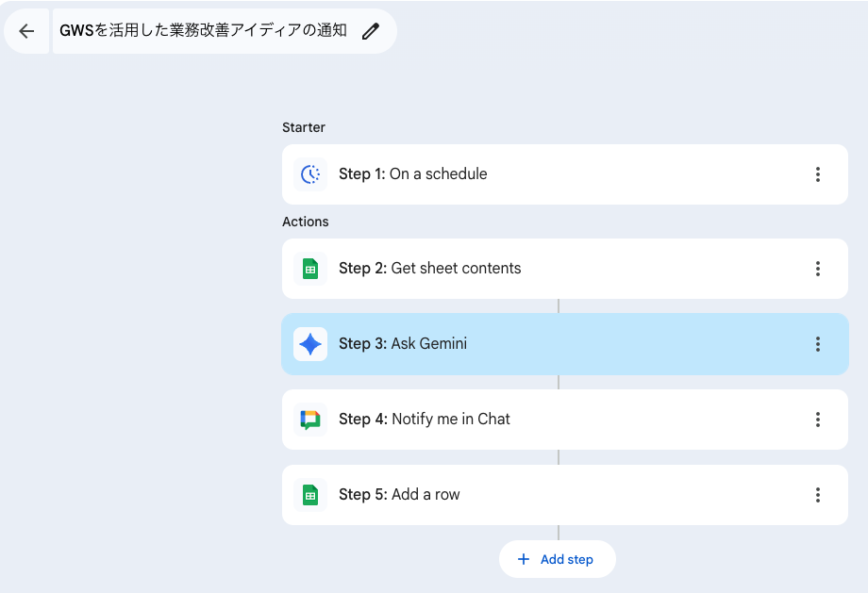The width and height of the screenshot is (868, 593).
Task: Click the back arrow icon
Action: tap(26, 31)
